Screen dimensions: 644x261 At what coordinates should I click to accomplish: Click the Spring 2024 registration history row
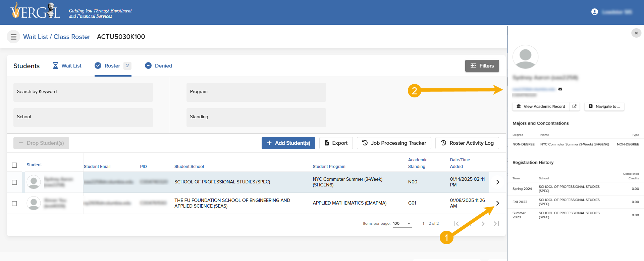point(576,189)
